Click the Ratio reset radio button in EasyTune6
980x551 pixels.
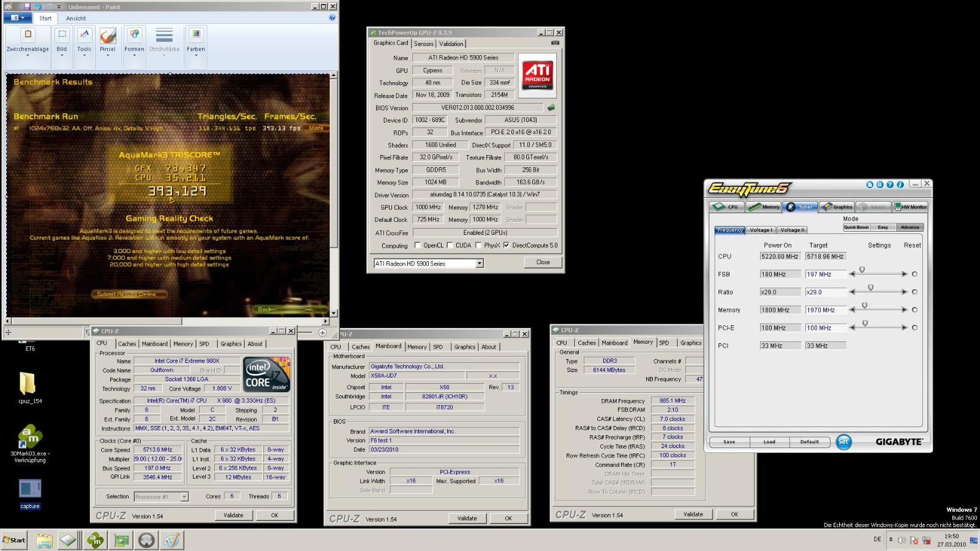click(914, 292)
